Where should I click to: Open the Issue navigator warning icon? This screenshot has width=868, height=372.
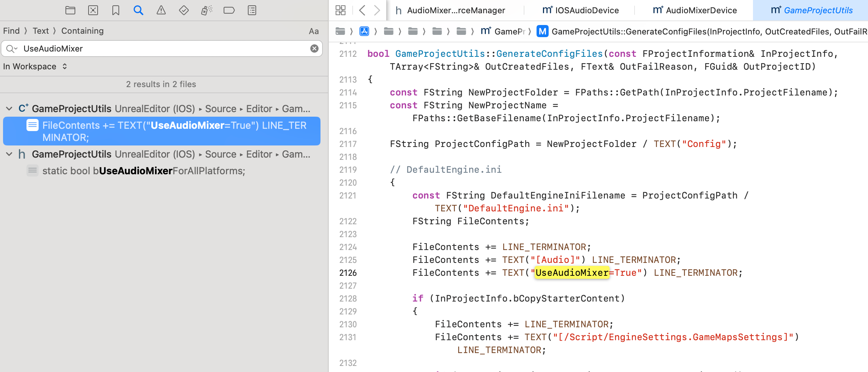click(x=161, y=10)
